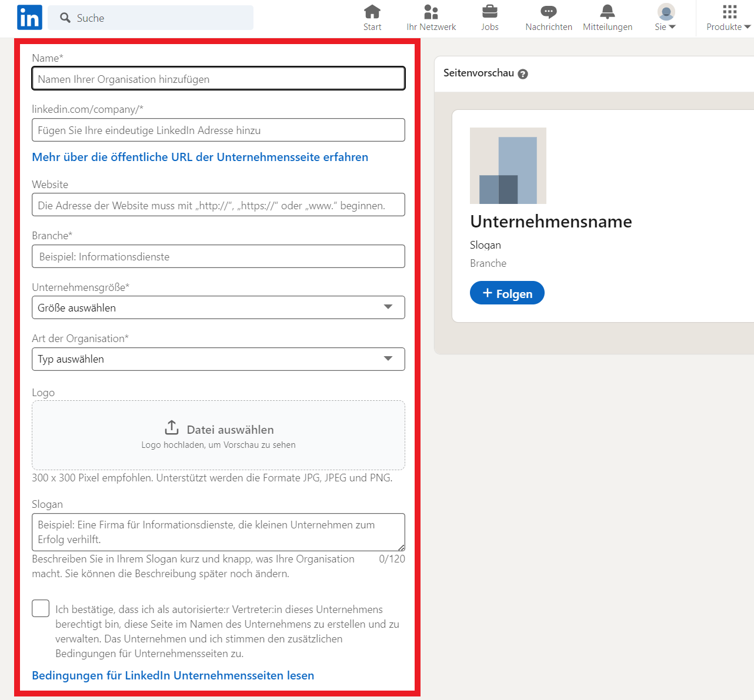Open Mitteilungen bell icon

(607, 12)
